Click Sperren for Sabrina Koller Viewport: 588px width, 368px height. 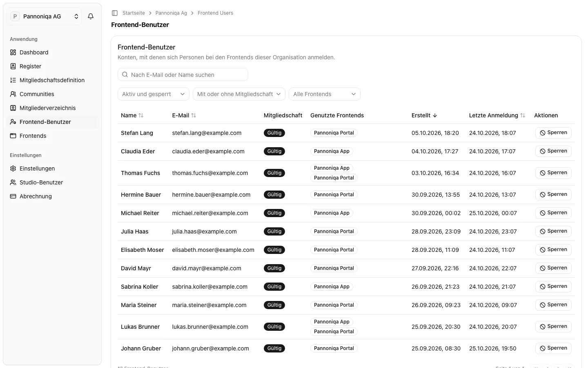tap(553, 287)
